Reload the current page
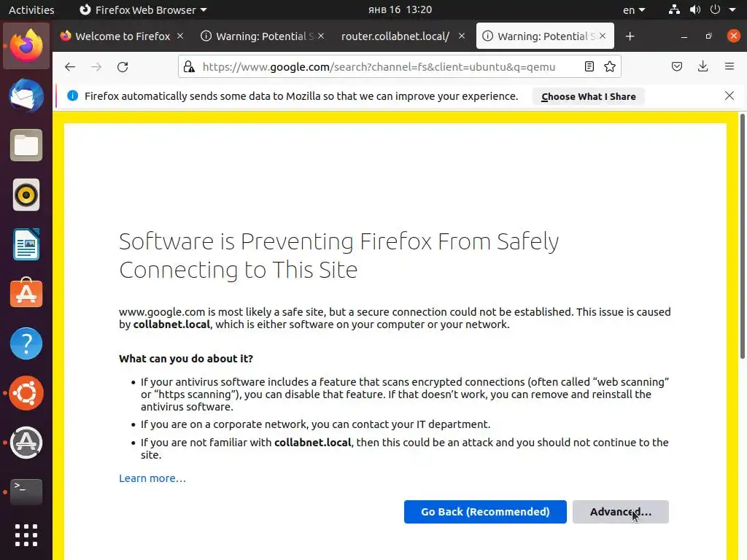This screenshot has height=560, width=747. tap(123, 67)
